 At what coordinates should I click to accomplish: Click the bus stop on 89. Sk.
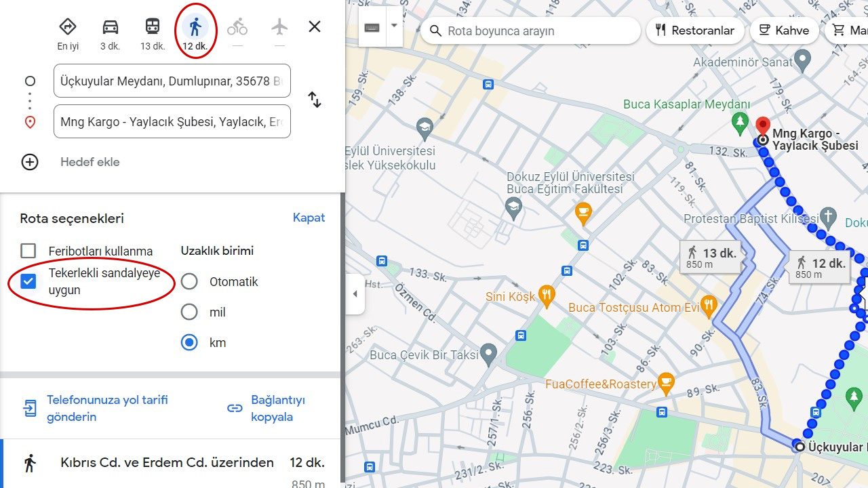[x=662, y=411]
